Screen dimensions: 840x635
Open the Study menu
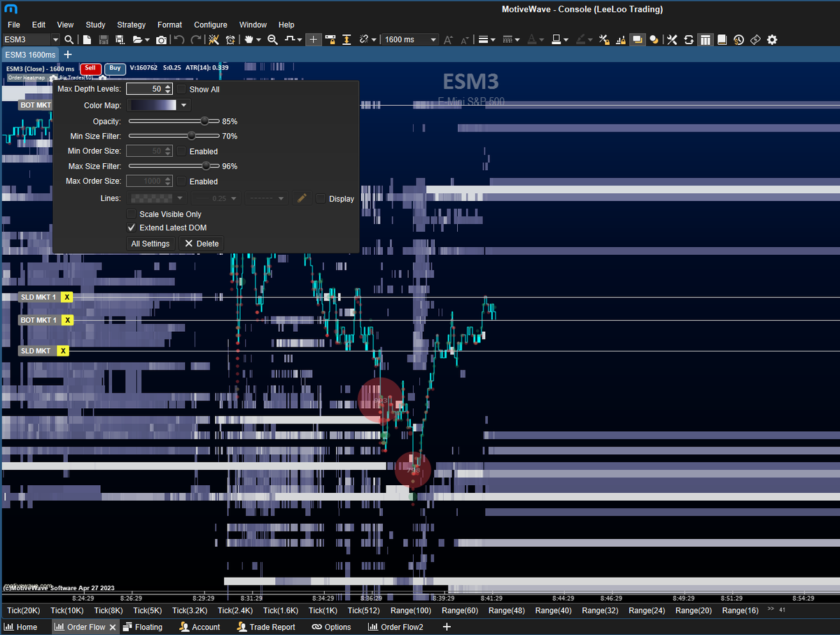tap(95, 25)
